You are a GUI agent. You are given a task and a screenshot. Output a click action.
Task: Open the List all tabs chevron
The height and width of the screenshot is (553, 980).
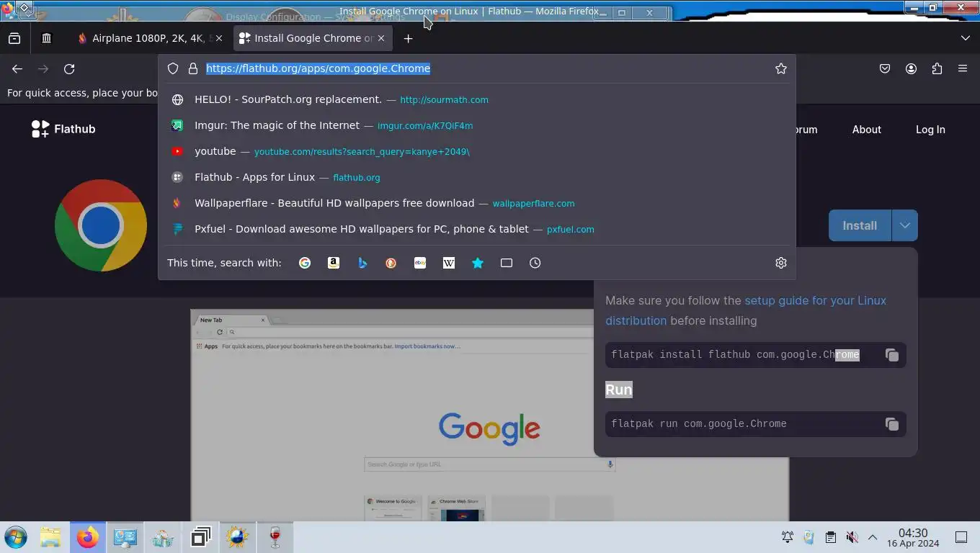pyautogui.click(x=966, y=38)
